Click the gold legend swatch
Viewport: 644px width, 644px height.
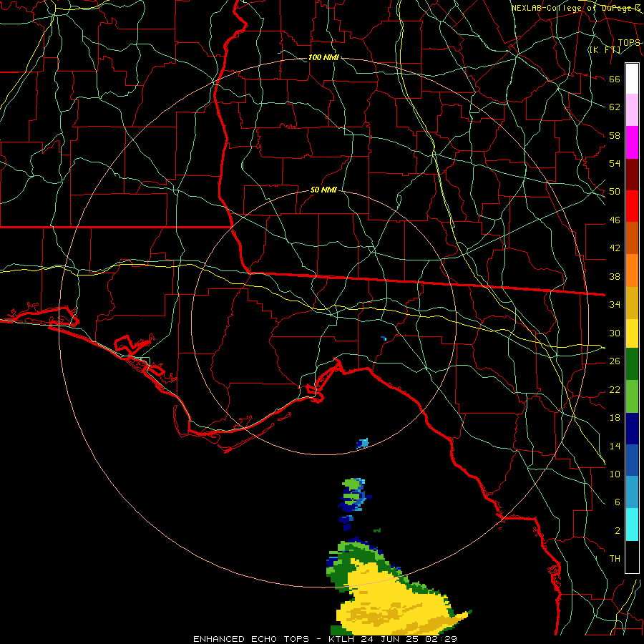coord(632,303)
